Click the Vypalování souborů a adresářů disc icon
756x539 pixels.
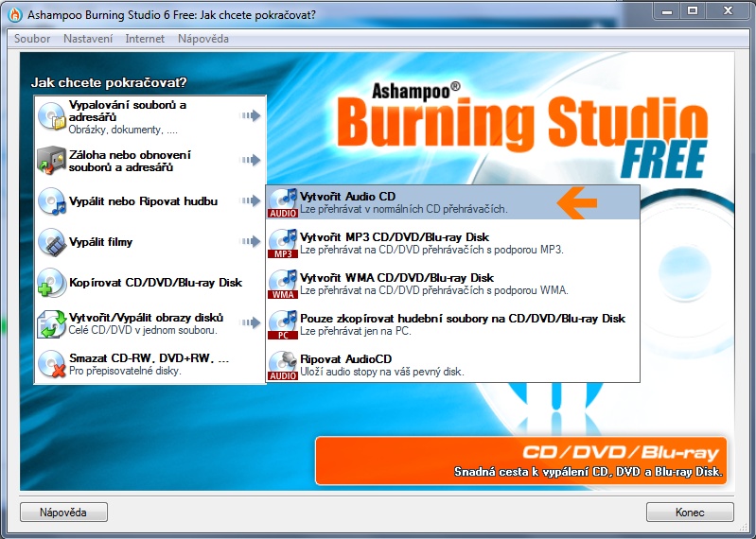[51, 117]
